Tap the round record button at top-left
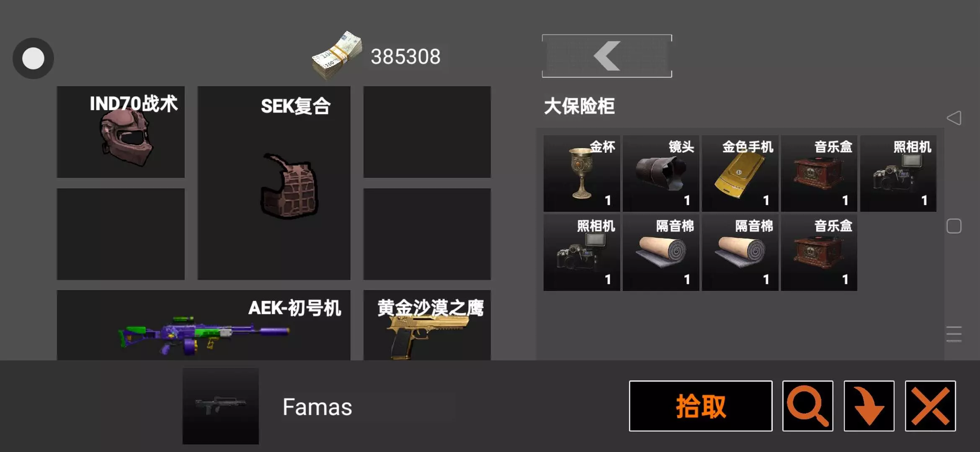This screenshot has width=980, height=452. coord(33,58)
